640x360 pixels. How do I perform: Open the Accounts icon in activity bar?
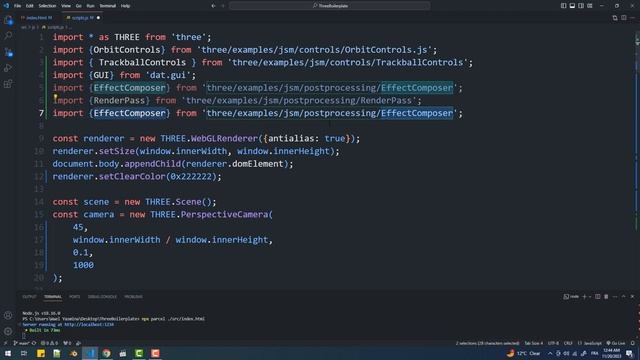(x=8, y=315)
